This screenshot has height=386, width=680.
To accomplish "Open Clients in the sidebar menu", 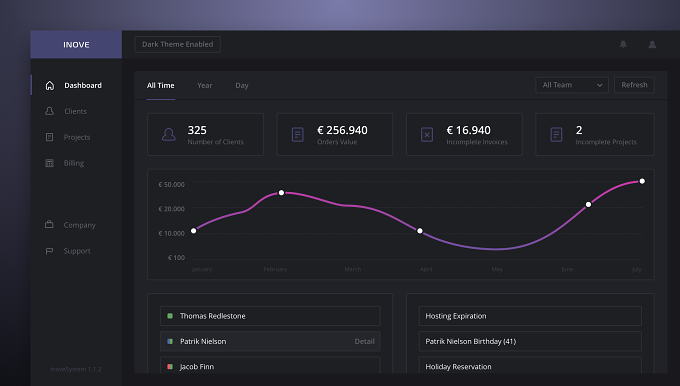I will tap(76, 111).
